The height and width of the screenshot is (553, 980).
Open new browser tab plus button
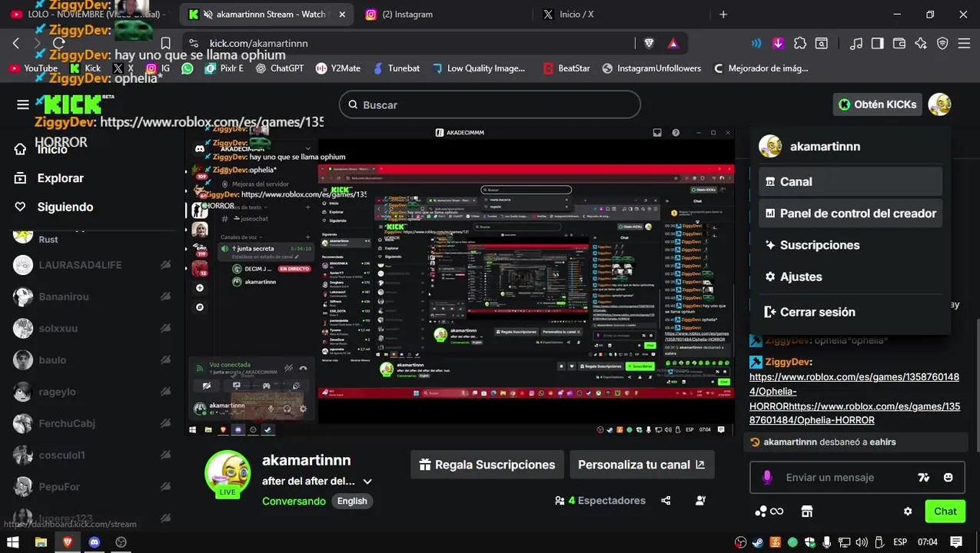723,15
